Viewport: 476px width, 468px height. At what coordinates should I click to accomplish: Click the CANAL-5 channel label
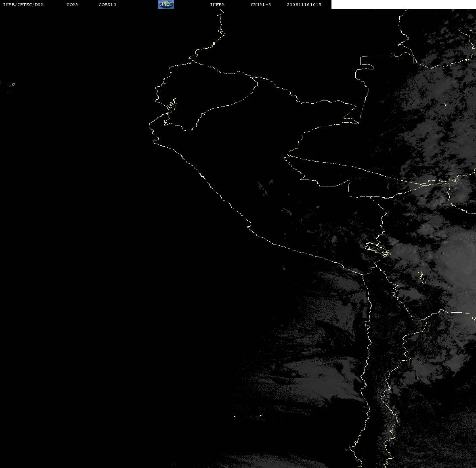pyautogui.click(x=261, y=4)
